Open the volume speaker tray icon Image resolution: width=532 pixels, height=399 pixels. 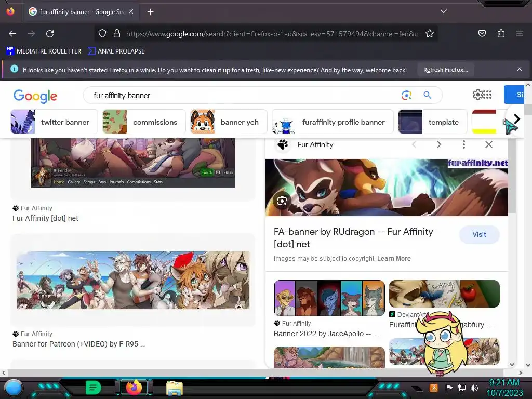click(x=474, y=388)
